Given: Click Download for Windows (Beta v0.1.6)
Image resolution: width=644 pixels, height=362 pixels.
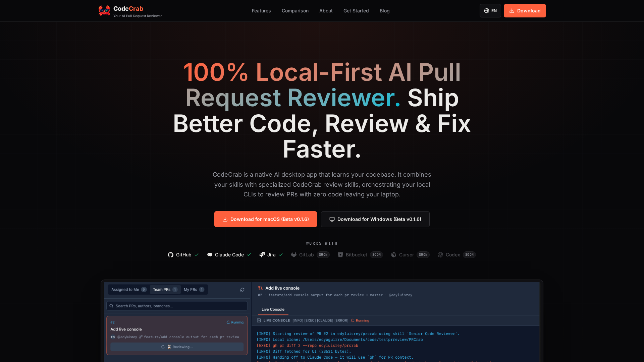Looking at the screenshot, I should coord(375,219).
